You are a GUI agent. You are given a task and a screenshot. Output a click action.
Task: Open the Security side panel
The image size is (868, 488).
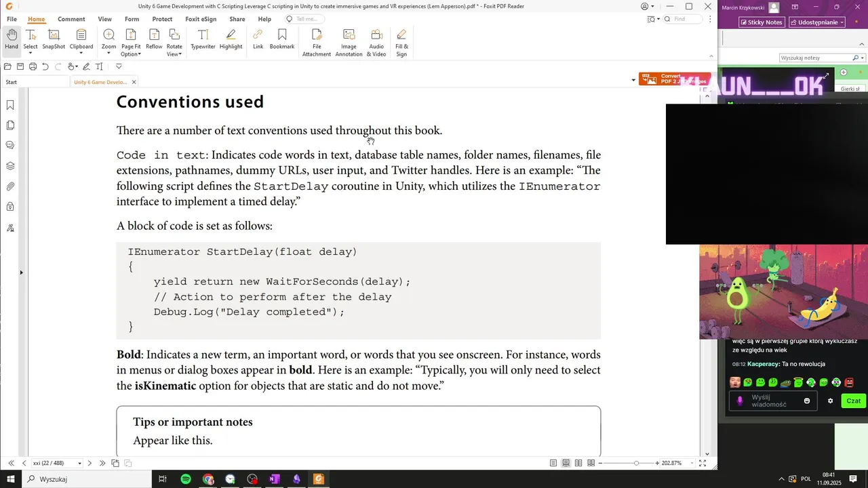click(10, 207)
